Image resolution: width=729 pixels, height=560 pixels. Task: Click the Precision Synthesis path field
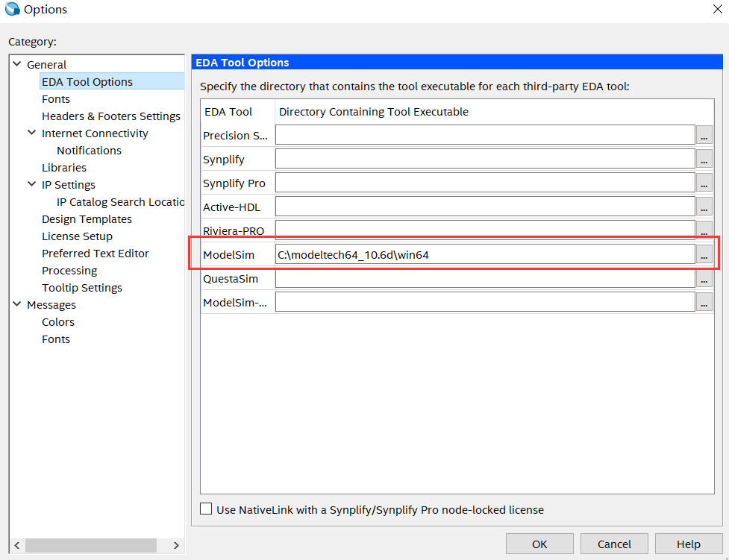tap(485, 135)
